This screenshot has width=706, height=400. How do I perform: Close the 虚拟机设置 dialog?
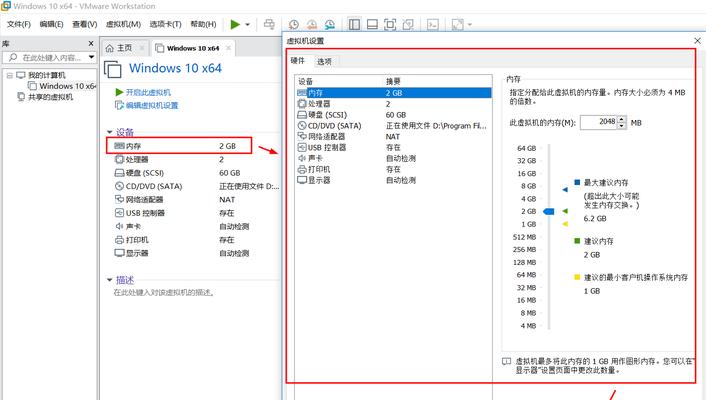point(697,41)
